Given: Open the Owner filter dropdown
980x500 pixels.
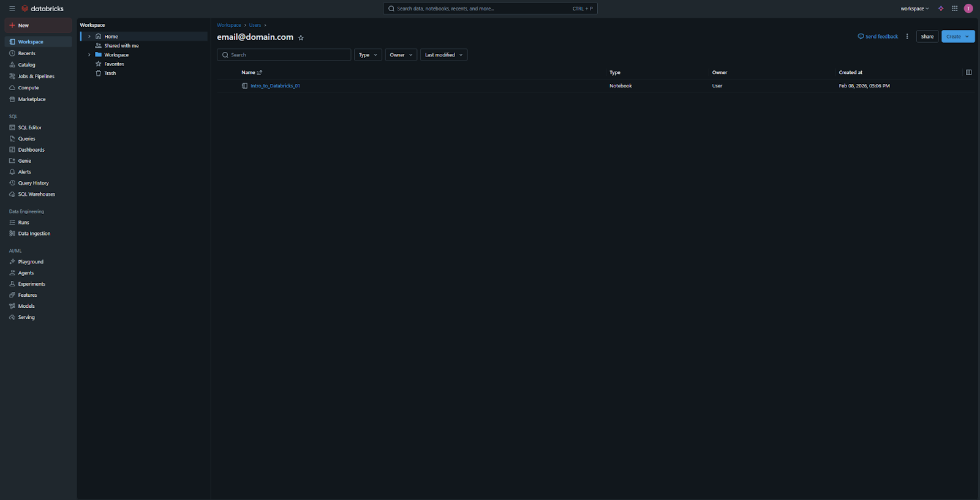Looking at the screenshot, I should (x=401, y=55).
